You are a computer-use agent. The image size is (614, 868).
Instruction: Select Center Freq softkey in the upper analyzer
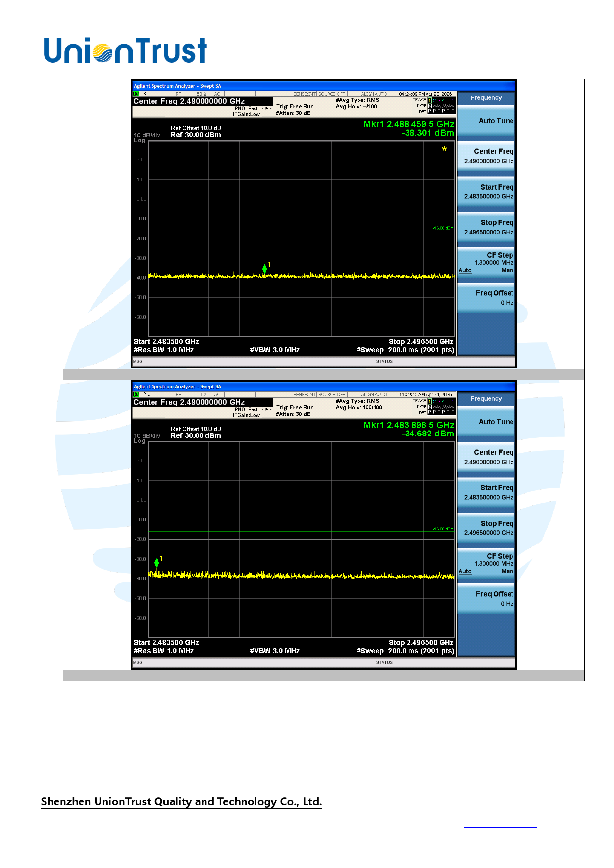pyautogui.click(x=486, y=156)
